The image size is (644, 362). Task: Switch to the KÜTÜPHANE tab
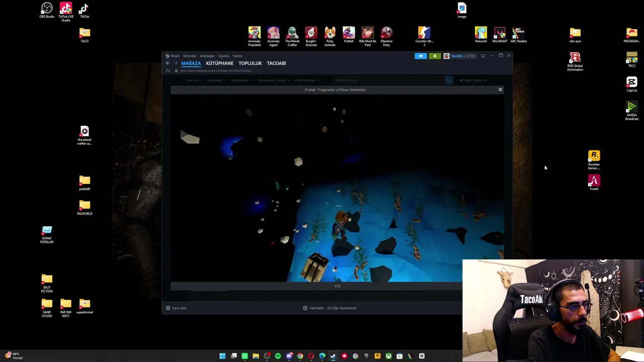click(x=219, y=63)
